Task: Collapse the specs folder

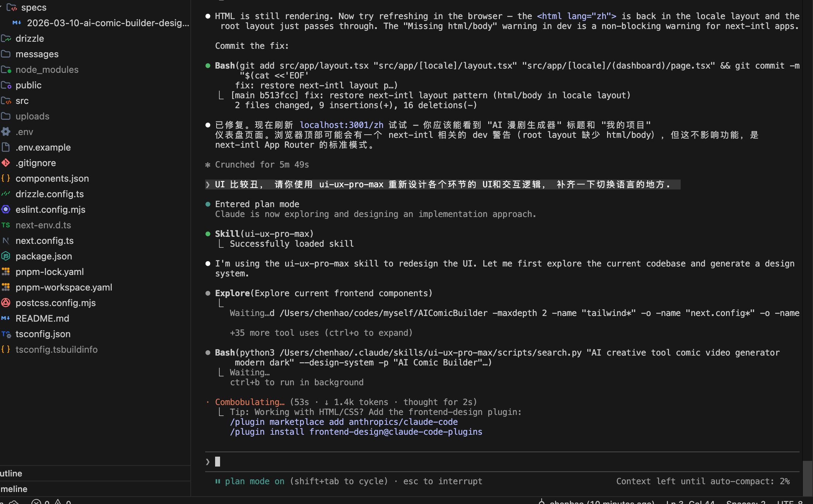Action: point(33,7)
